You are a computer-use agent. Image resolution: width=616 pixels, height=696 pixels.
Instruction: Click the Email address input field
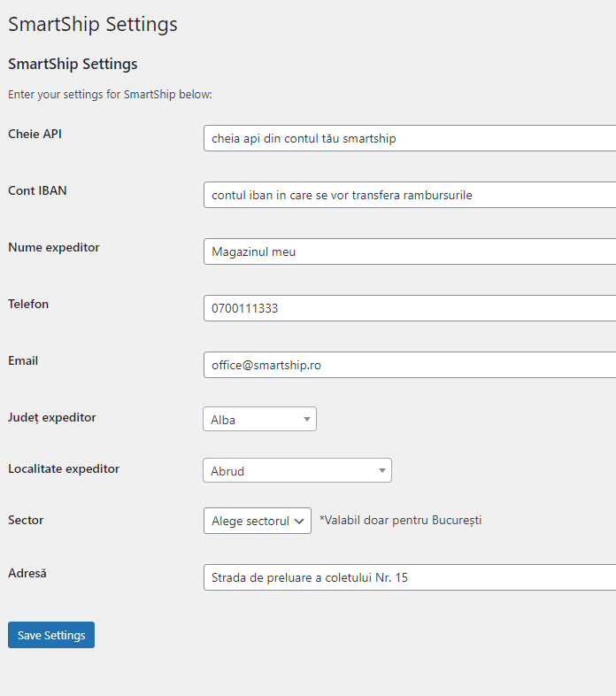pos(409,365)
